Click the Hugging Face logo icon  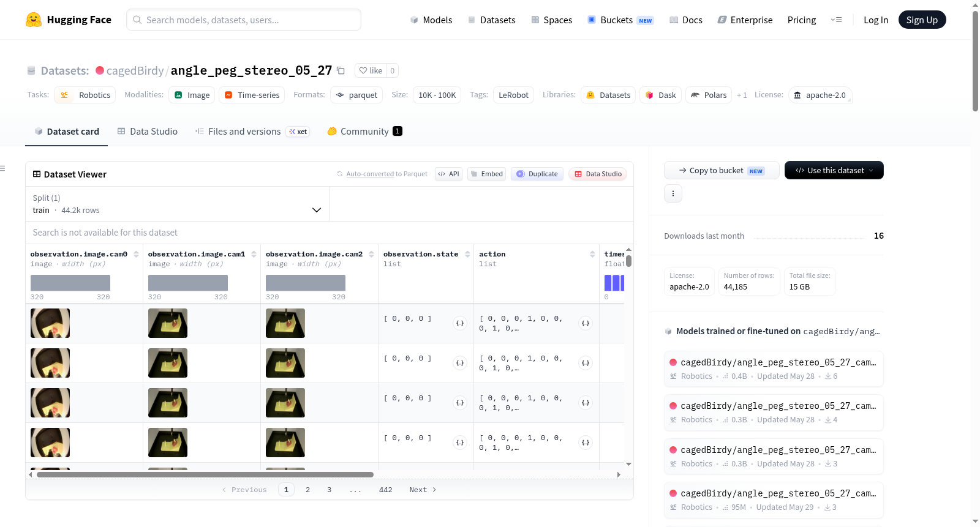(x=34, y=20)
